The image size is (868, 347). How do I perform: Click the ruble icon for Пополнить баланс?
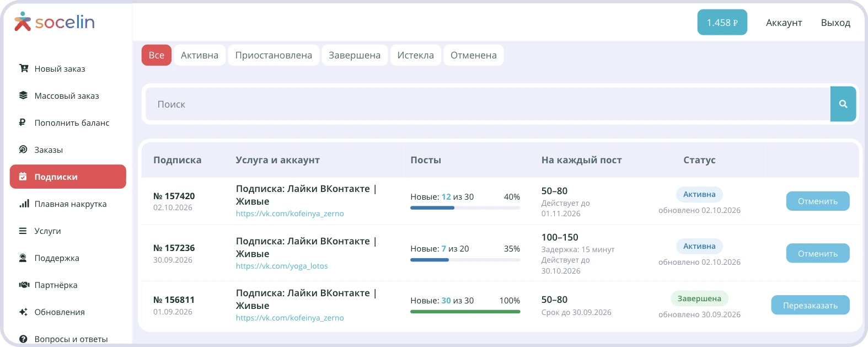pyautogui.click(x=23, y=122)
